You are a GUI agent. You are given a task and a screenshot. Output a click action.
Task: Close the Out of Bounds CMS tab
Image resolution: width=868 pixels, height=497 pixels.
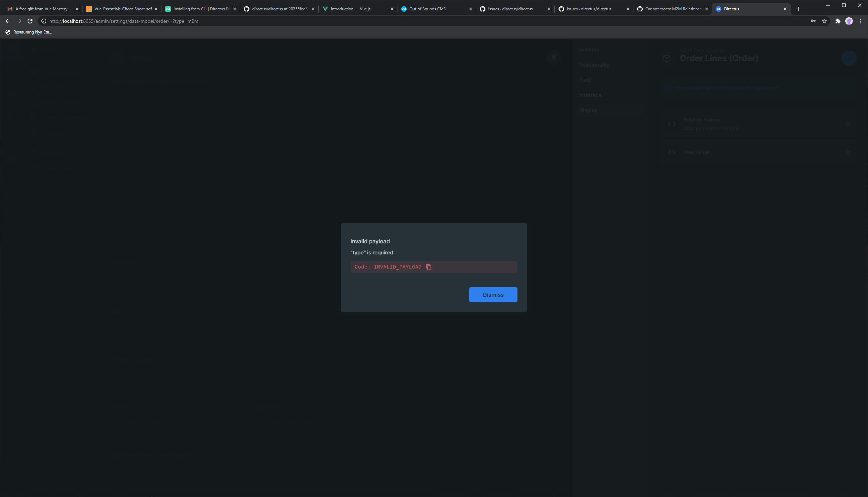[470, 9]
